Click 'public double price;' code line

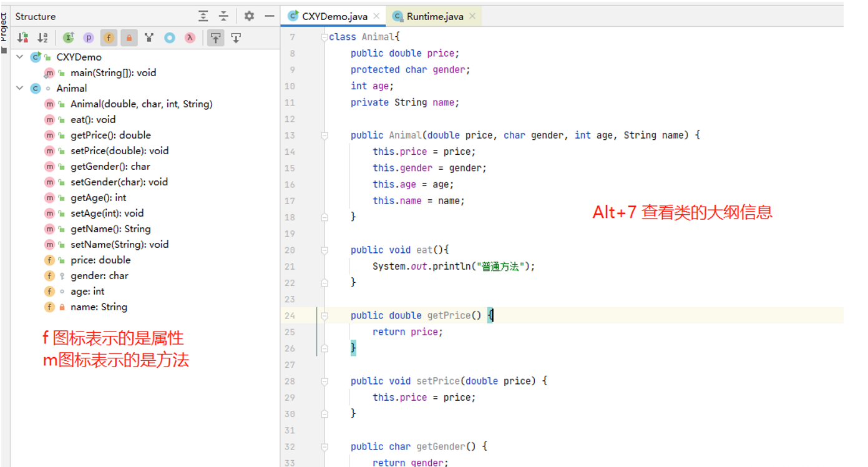pos(404,53)
